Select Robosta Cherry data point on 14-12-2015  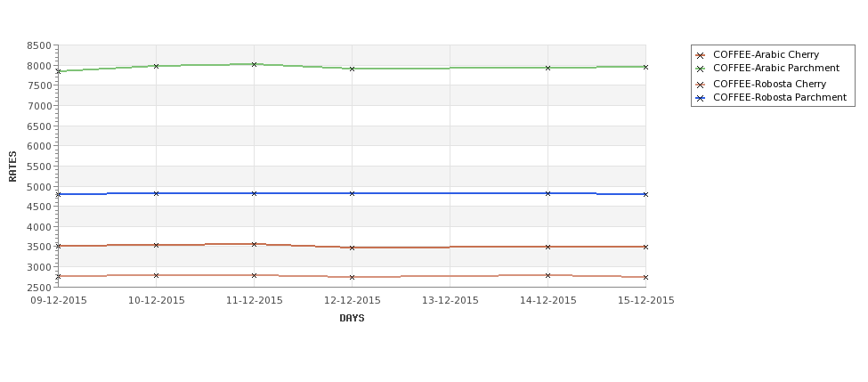click(x=548, y=275)
